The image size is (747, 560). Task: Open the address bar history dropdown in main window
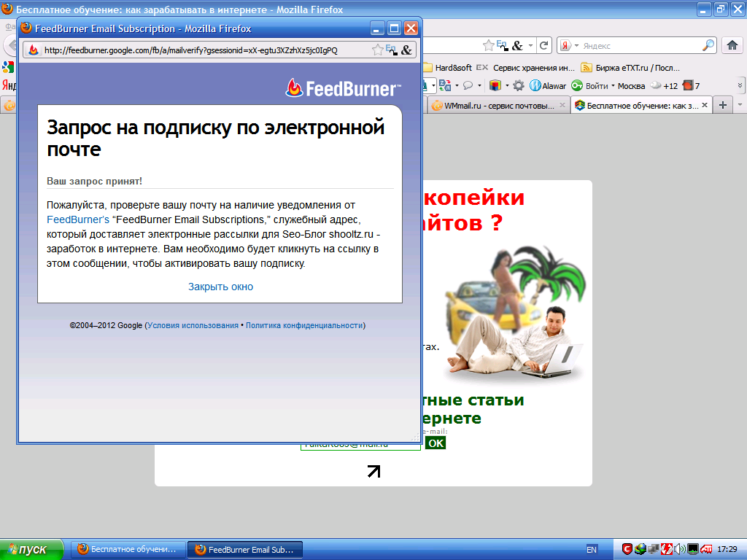(x=530, y=46)
